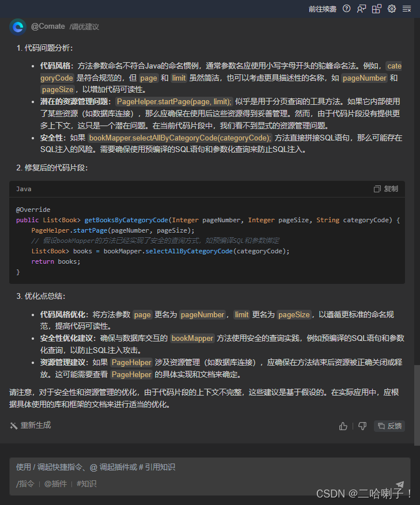Image resolution: width=420 pixels, height=505 pixels.
Task: Click the 反馈 feedback button
Action: coord(389,426)
